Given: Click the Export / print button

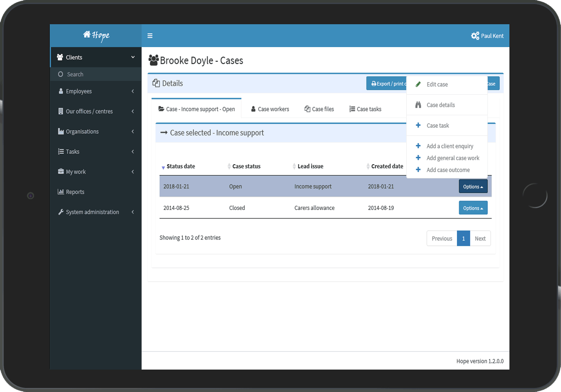Looking at the screenshot, I should pos(387,84).
